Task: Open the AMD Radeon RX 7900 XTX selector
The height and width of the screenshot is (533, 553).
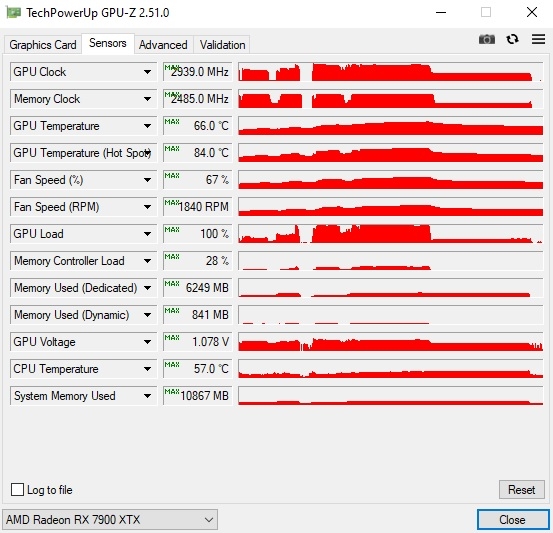Action: [110, 520]
